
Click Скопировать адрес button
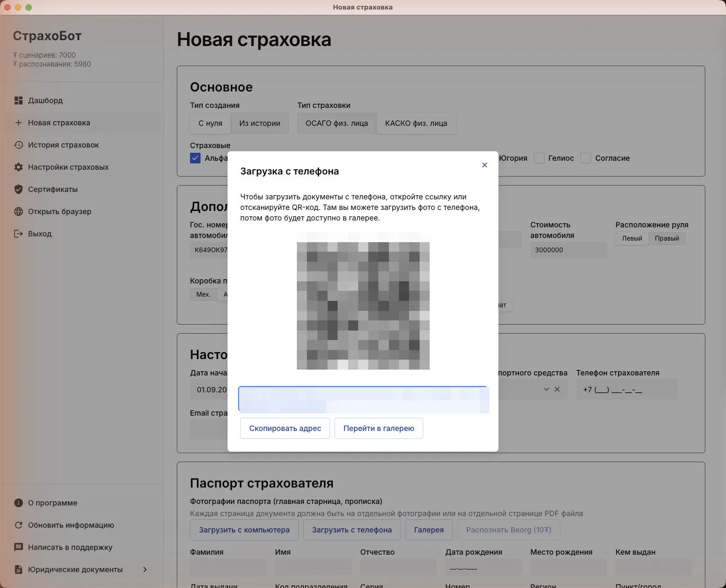point(285,428)
